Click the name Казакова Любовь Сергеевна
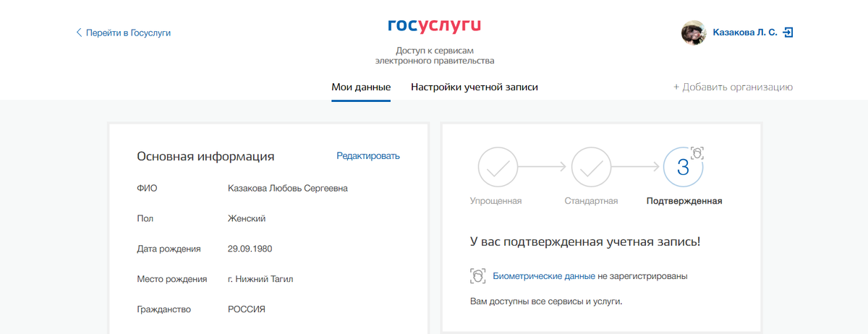Viewport: 868px width, 334px height. 288,189
